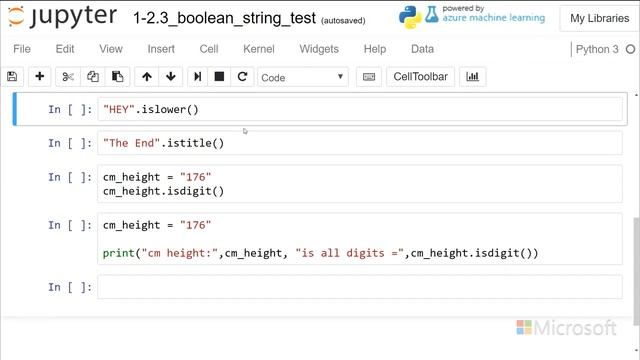The image size is (640, 360).
Task: Move selected cell down arrow
Action: click(171, 76)
